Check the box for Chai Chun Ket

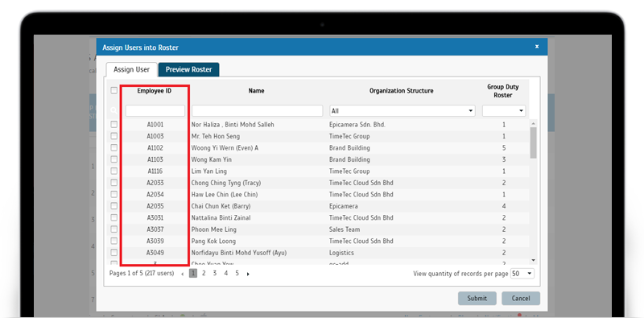tap(114, 205)
